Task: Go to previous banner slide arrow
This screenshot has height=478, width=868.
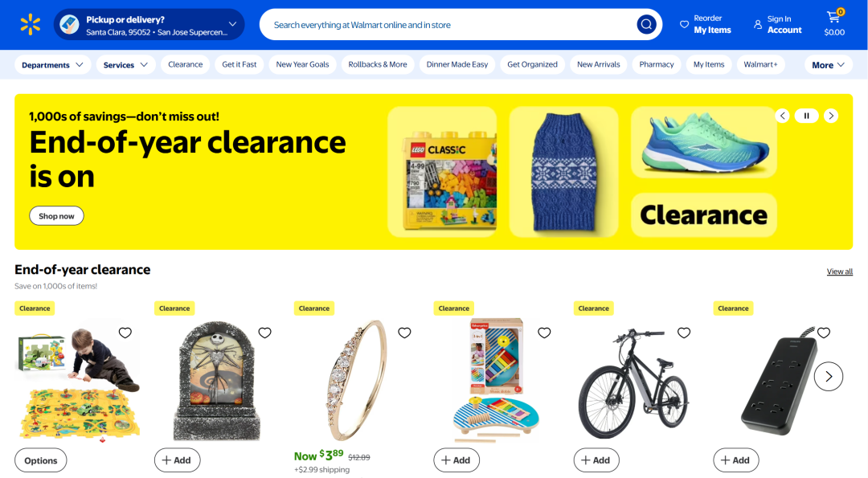Action: [782, 116]
